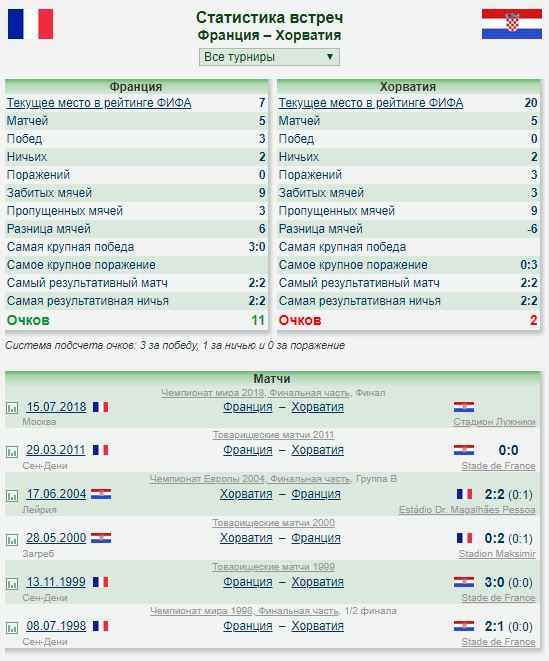Open stats icon for 29.03.2011 match

(12, 452)
